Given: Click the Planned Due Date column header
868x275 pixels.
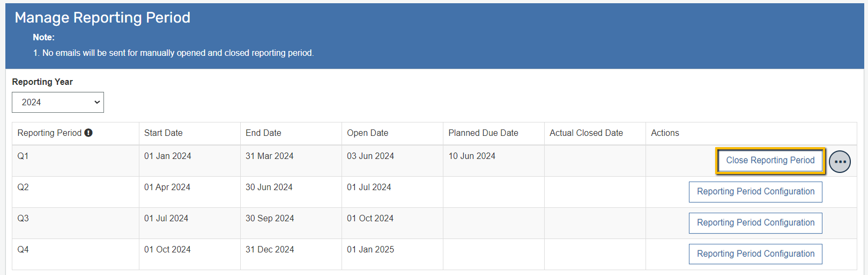Looking at the screenshot, I should (x=483, y=133).
